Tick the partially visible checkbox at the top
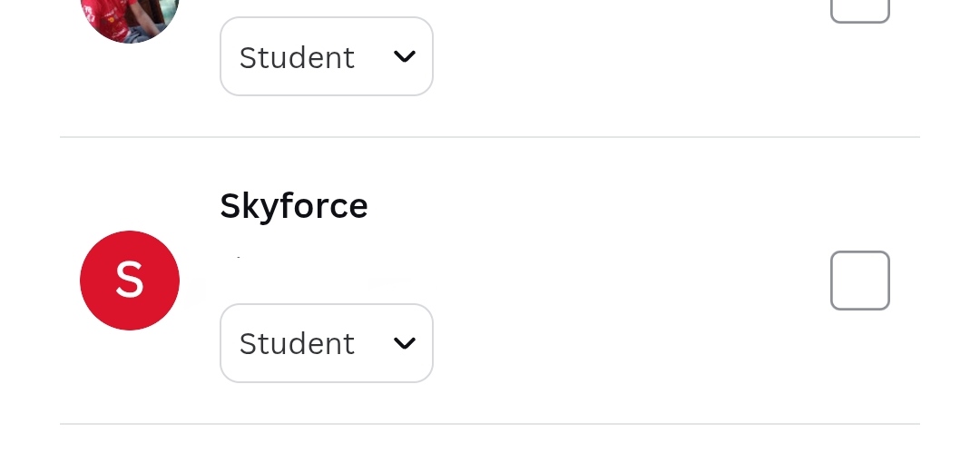Viewport: 980px width, 473px height. pyautogui.click(x=859, y=9)
